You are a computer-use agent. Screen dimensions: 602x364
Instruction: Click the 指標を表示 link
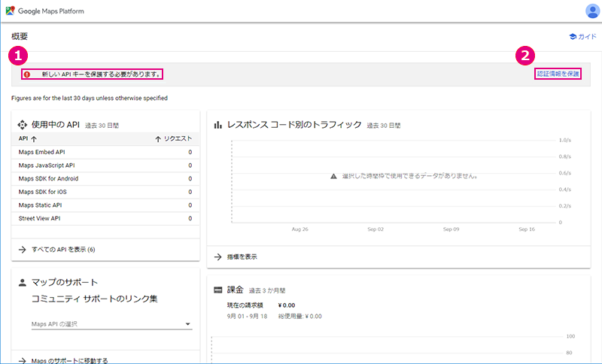(242, 257)
